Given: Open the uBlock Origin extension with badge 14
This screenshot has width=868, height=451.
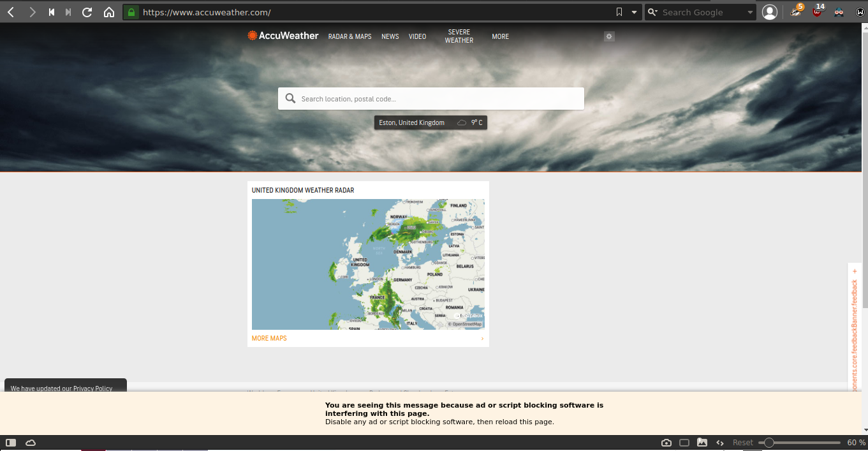Looking at the screenshot, I should click(818, 11).
